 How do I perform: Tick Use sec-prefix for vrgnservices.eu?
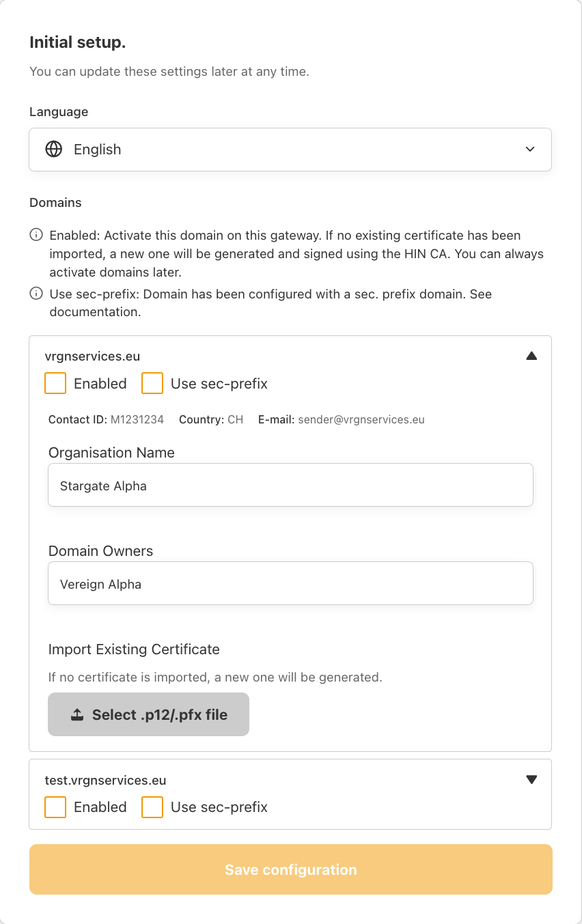[x=152, y=383]
